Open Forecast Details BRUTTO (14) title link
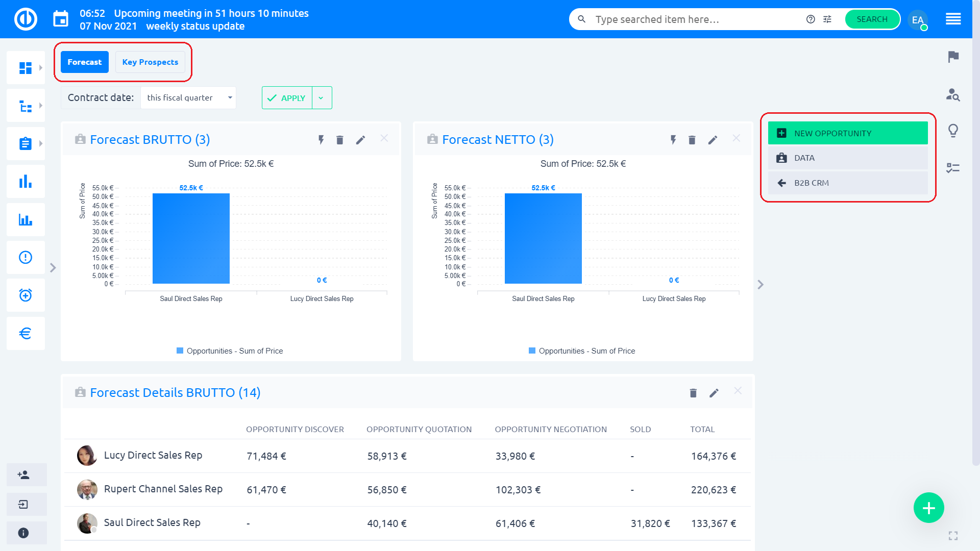The image size is (980, 551). (175, 392)
